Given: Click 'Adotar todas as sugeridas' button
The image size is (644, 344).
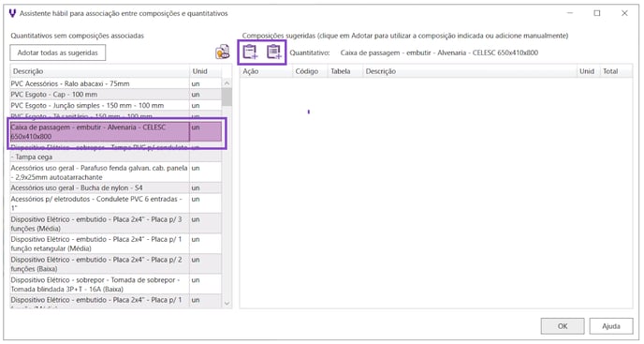Looking at the screenshot, I should [57, 52].
